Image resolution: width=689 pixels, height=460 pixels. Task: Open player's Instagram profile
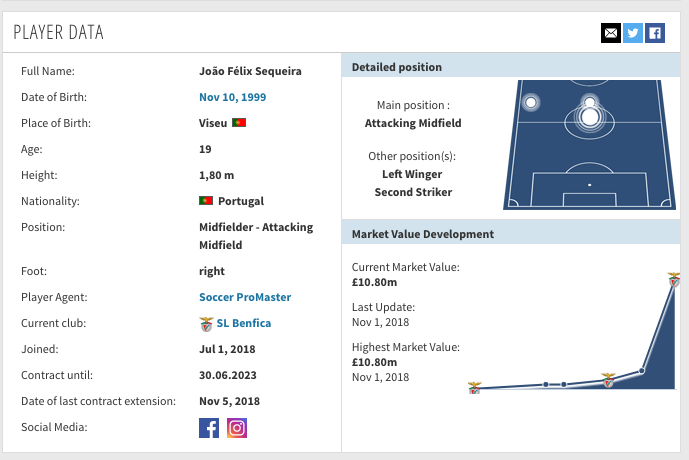(x=237, y=428)
